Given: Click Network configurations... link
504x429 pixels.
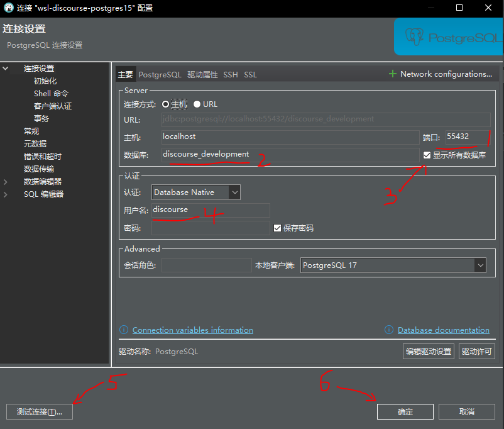Looking at the screenshot, I should [x=446, y=74].
